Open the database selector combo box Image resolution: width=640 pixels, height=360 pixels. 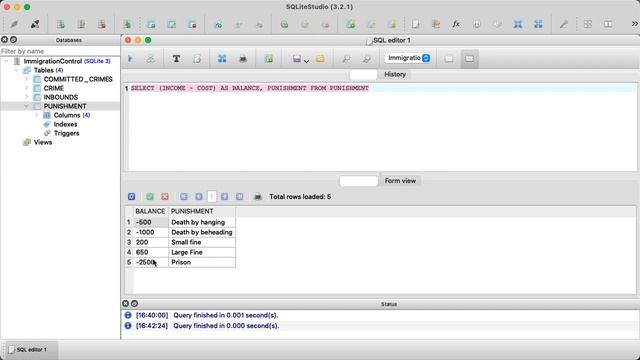coord(407,58)
